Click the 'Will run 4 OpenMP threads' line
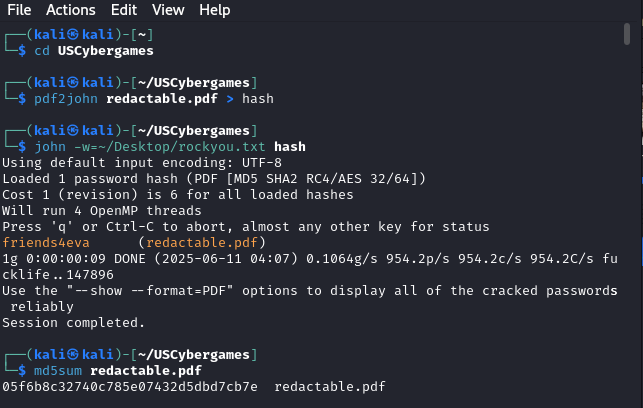The height and width of the screenshot is (408, 643). click(102, 211)
